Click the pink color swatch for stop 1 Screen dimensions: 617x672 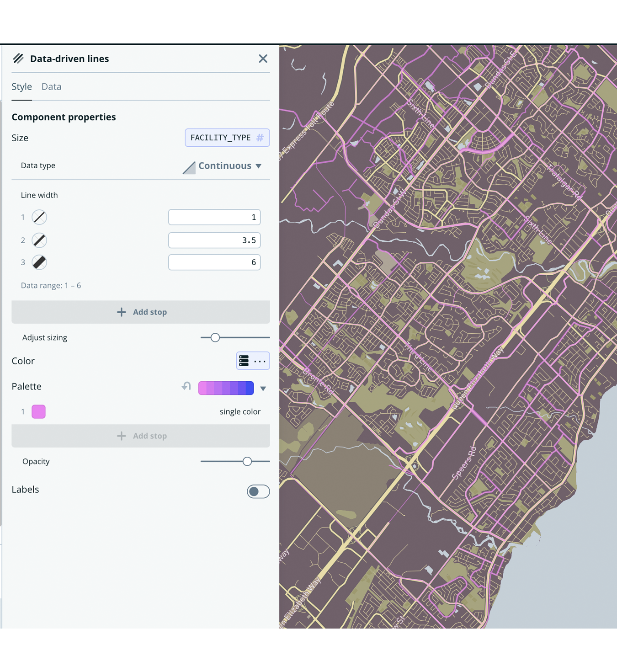[38, 411]
